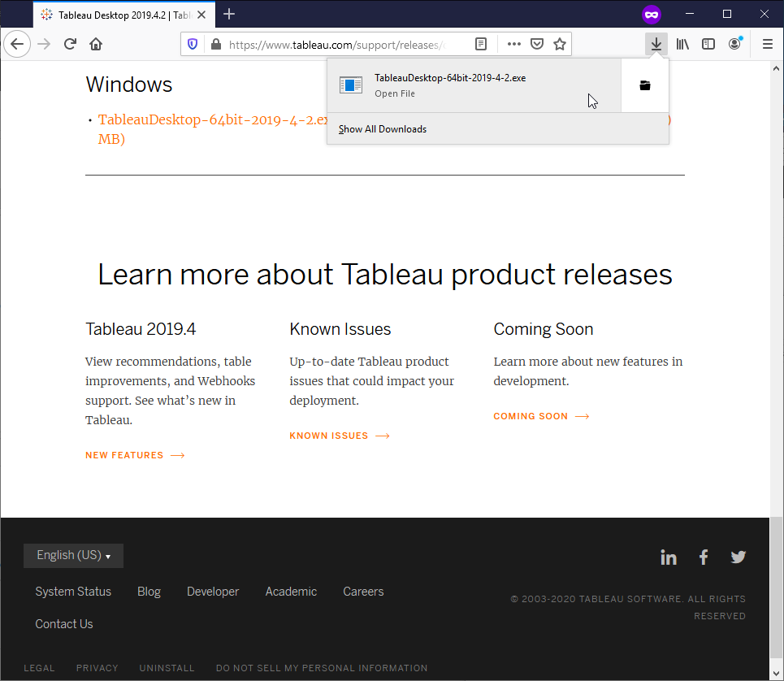Viewport: 784px width, 681px height.
Task: Click the Coming Soon heading
Action: (544, 329)
